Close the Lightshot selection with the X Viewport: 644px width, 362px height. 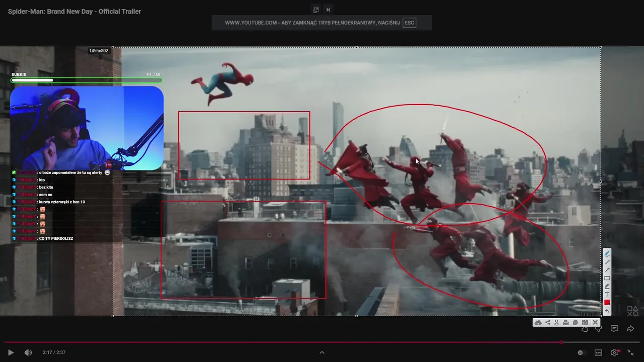point(595,322)
